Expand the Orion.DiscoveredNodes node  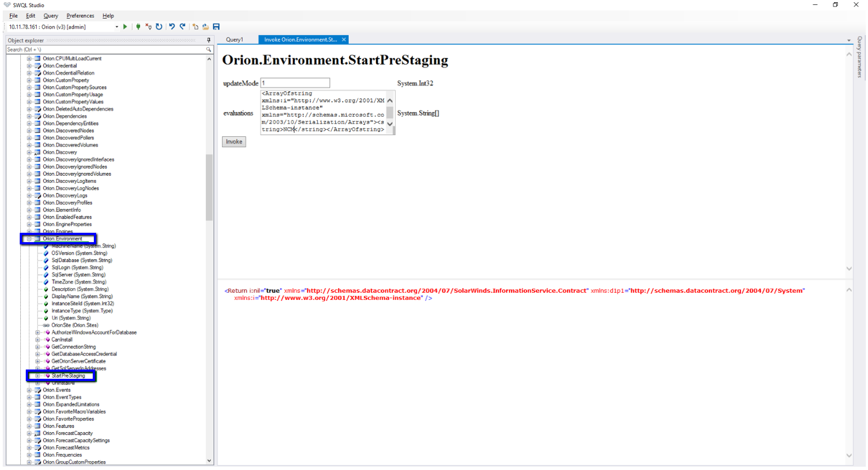pos(29,131)
